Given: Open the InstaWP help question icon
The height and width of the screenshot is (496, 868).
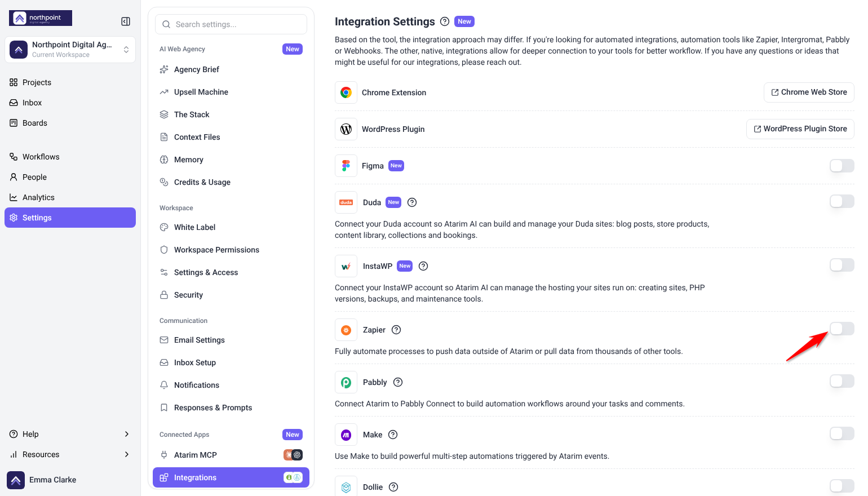Looking at the screenshot, I should click(423, 266).
